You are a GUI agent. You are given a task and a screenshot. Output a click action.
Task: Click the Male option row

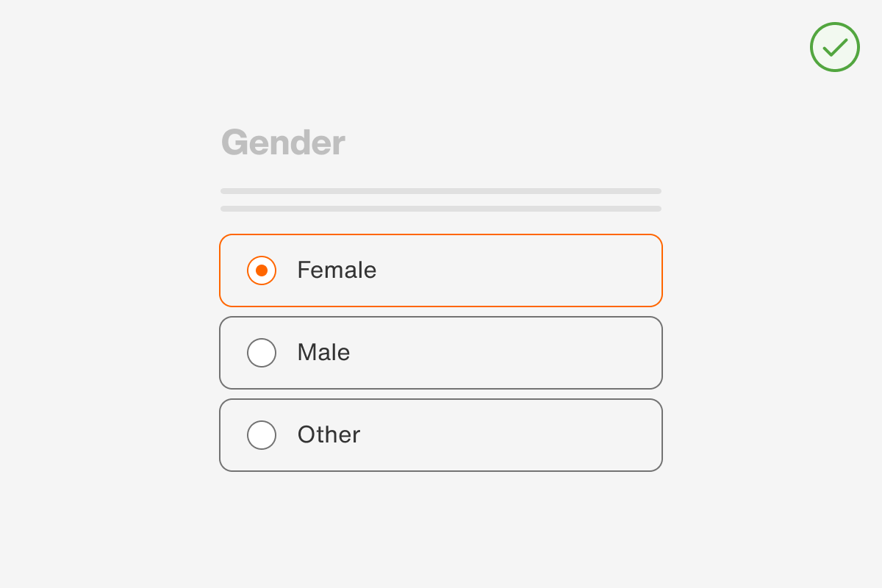(441, 353)
